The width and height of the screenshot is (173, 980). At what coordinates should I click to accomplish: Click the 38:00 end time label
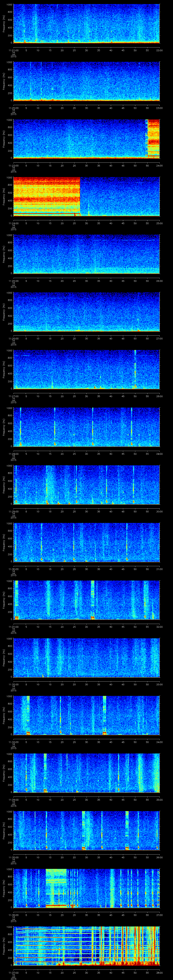[159, 972]
